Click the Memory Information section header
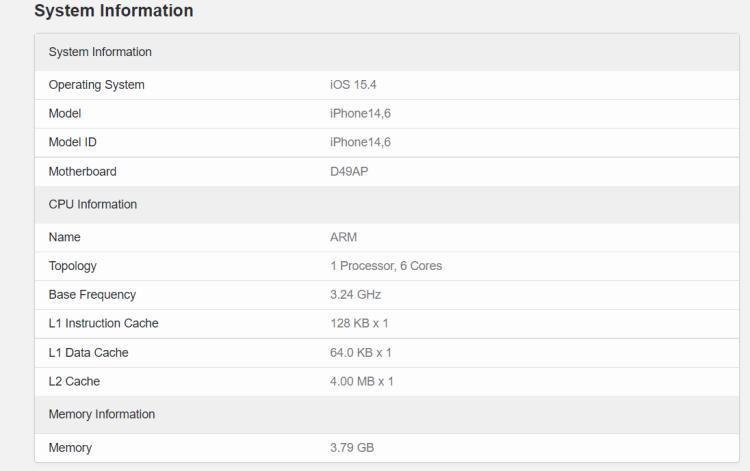This screenshot has height=471, width=750. tap(101, 414)
